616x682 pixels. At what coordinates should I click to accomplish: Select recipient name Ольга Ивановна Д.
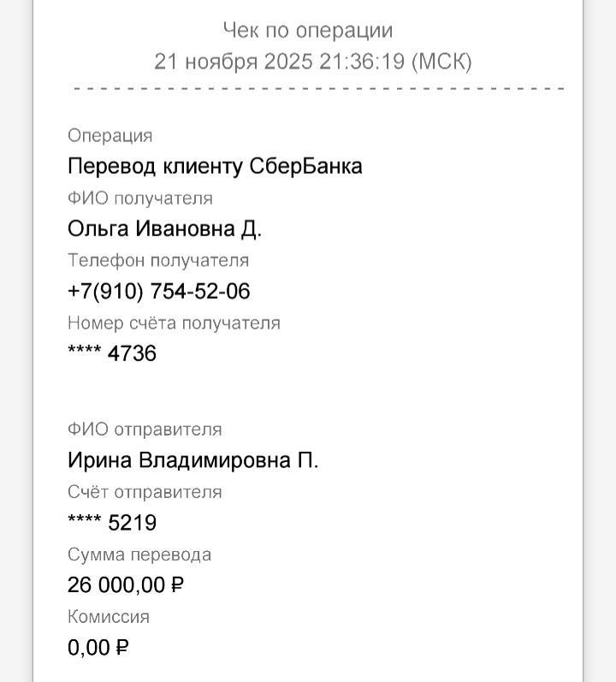click(x=164, y=228)
